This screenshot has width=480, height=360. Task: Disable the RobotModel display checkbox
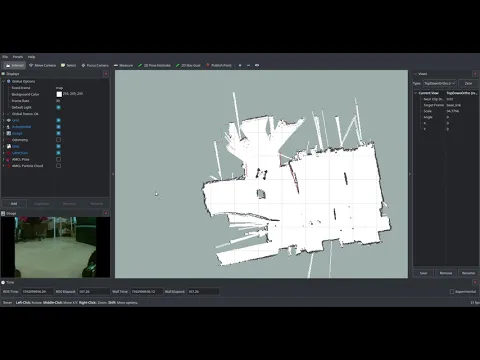(58, 127)
